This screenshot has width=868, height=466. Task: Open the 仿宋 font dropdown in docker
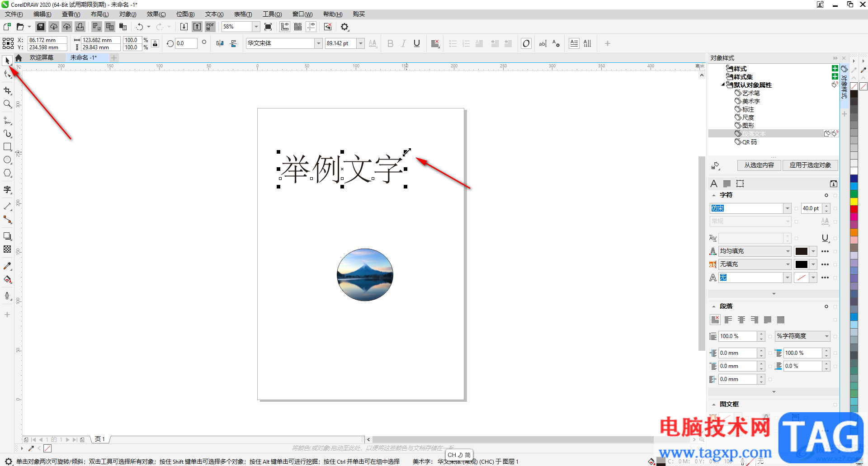point(788,208)
